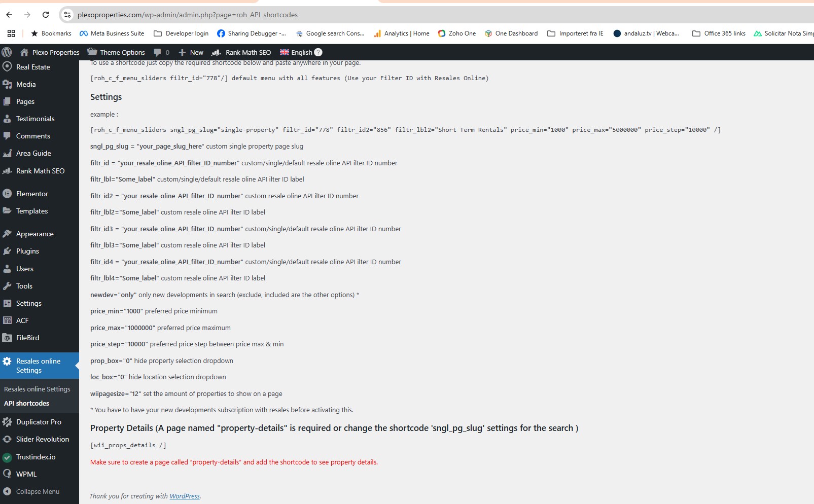Image resolution: width=814 pixels, height=504 pixels.
Task: Click the newdev="only" option line
Action: coord(225,295)
